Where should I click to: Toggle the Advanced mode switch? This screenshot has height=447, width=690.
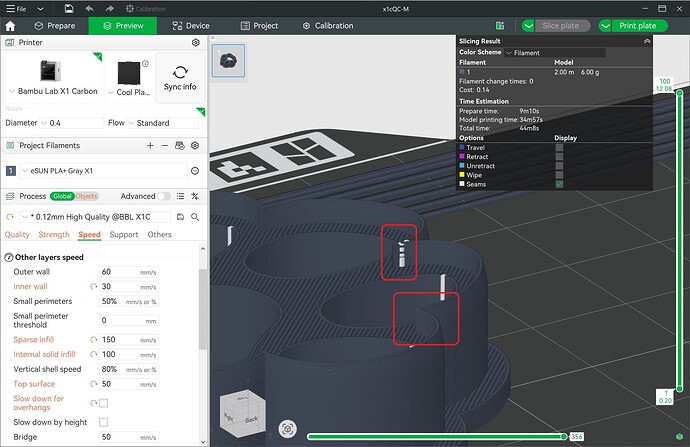(x=164, y=196)
